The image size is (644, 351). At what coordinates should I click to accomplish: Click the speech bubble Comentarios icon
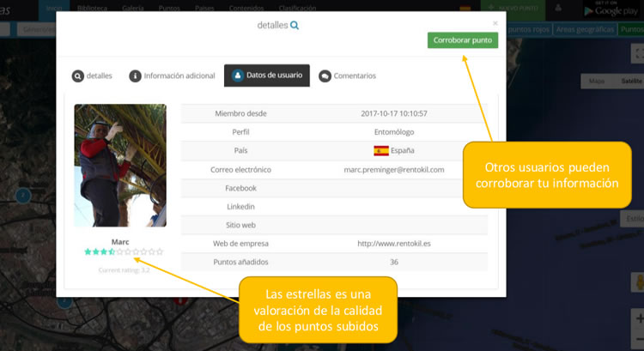click(325, 76)
